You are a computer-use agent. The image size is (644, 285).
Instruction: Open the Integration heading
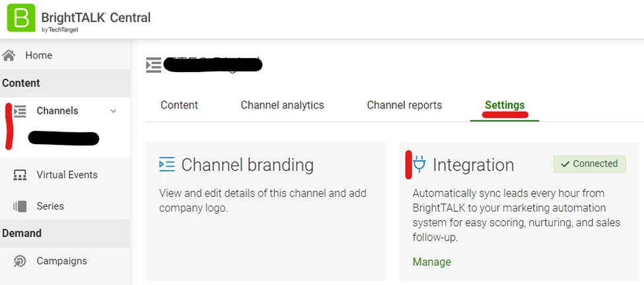pos(473,165)
